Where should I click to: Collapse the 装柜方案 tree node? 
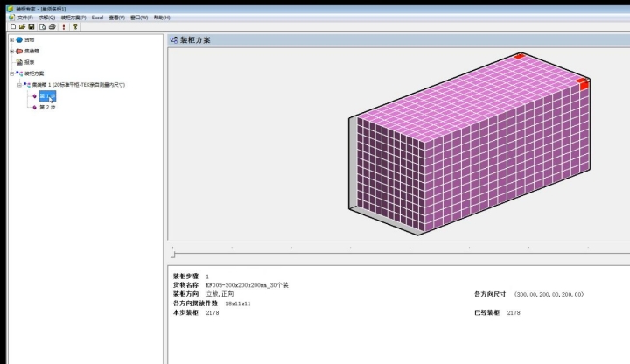coord(11,73)
